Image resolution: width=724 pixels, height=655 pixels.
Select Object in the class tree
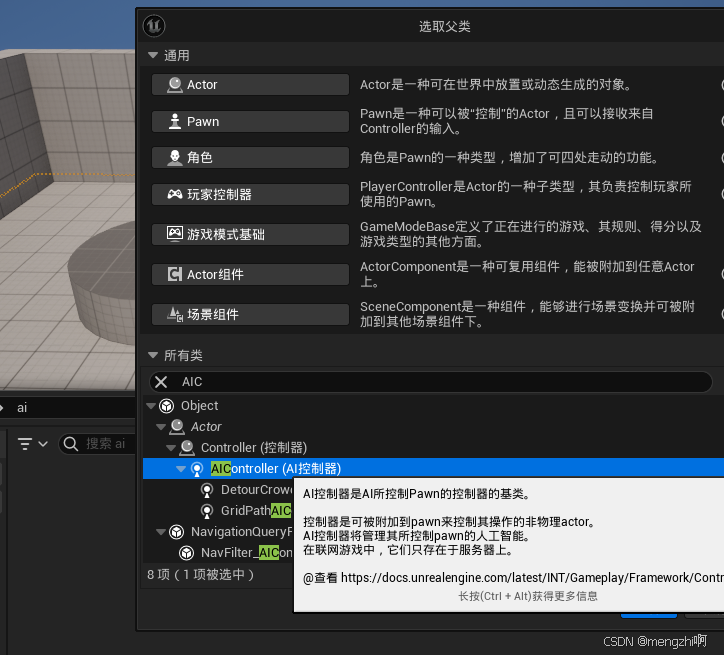199,406
